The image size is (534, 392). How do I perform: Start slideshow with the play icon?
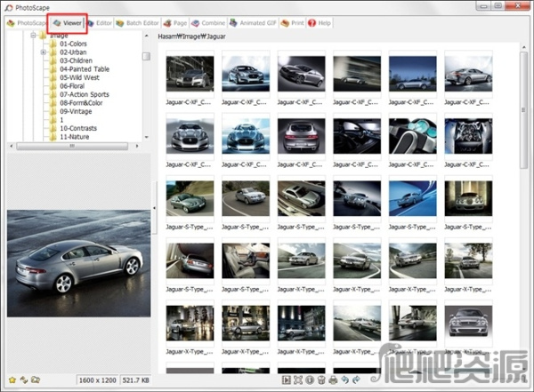pyautogui.click(x=287, y=380)
